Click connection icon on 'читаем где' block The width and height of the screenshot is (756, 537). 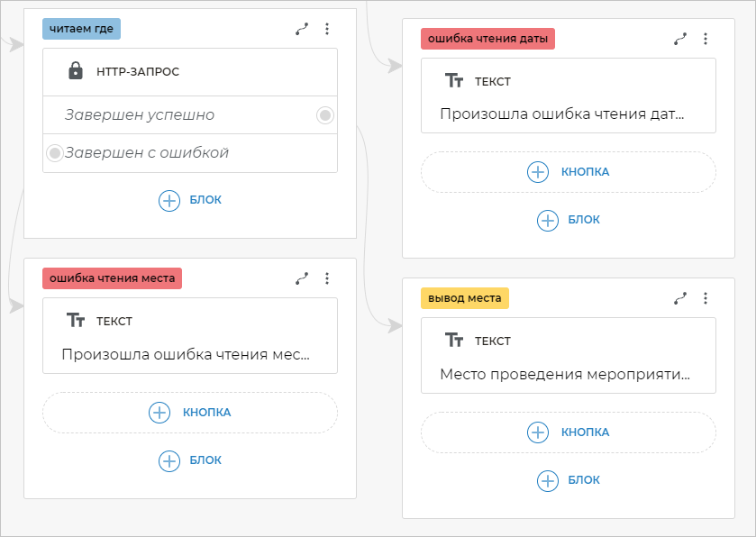[302, 29]
